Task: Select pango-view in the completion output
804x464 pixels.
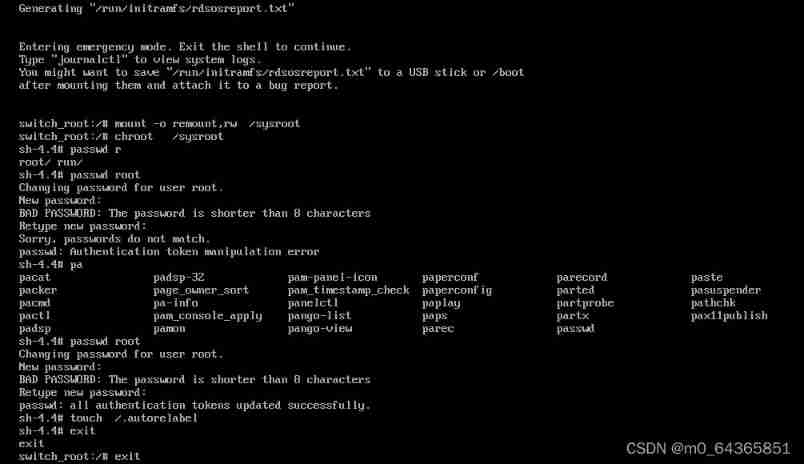Action: point(320,328)
